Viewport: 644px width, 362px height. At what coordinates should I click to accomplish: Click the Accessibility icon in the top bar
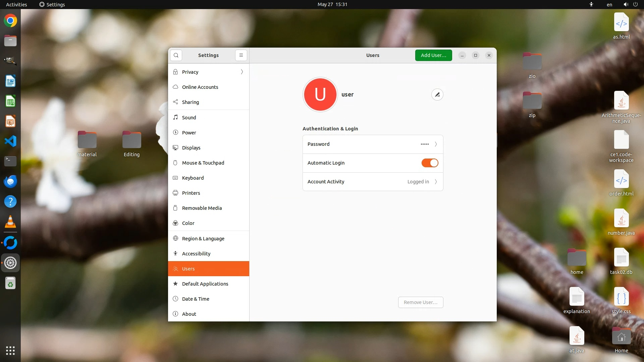(591, 4)
